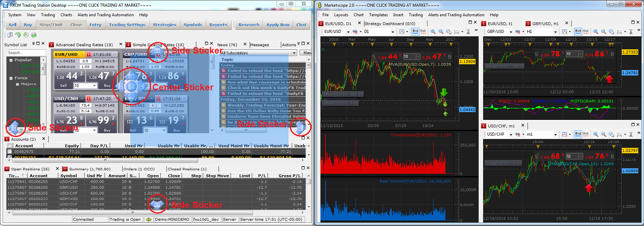Click the green gears icon in Trading Station toolbar

[x=34, y=35]
